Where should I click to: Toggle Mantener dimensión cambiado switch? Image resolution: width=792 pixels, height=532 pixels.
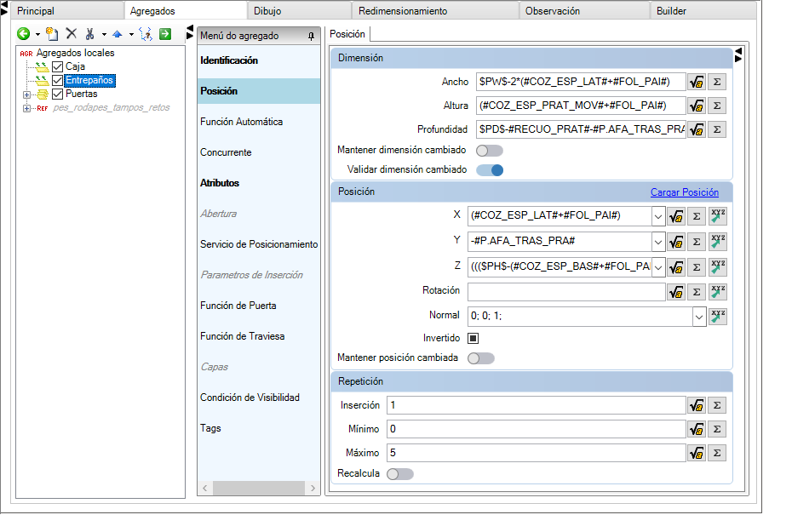click(x=490, y=151)
